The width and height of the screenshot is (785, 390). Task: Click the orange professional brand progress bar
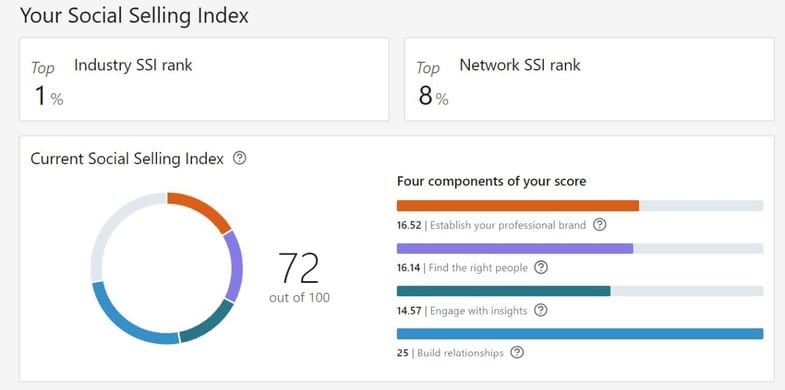point(518,206)
